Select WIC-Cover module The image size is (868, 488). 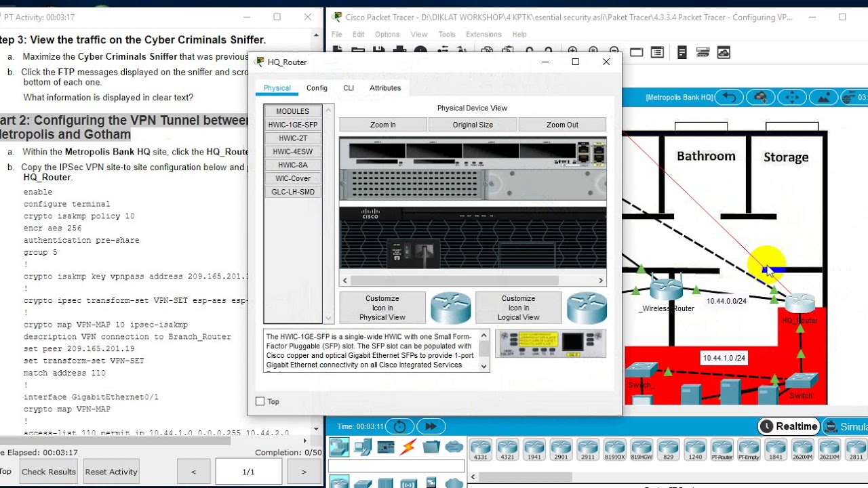(293, 178)
